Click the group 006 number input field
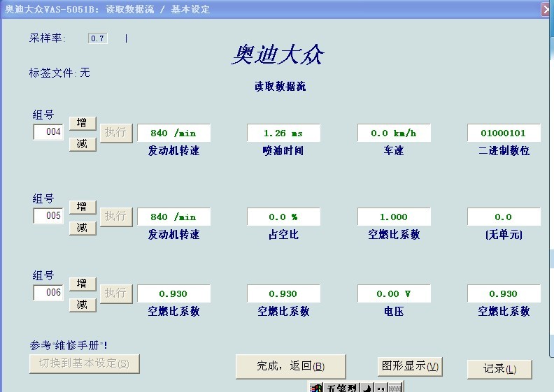The height and width of the screenshot is (392, 554). (48, 293)
